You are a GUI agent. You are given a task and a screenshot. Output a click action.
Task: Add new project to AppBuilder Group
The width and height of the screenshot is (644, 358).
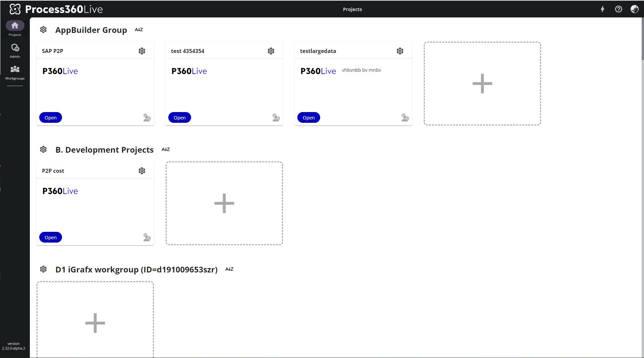(x=482, y=84)
